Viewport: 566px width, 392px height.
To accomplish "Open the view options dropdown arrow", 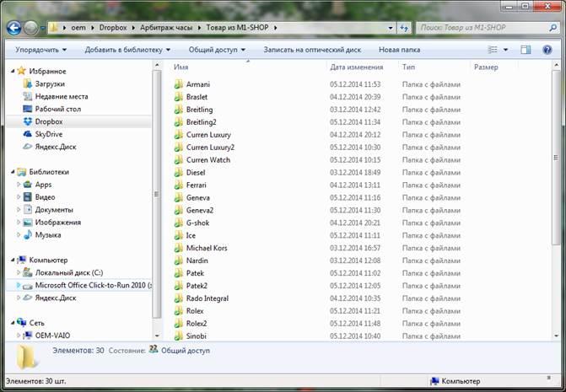I will coord(505,50).
